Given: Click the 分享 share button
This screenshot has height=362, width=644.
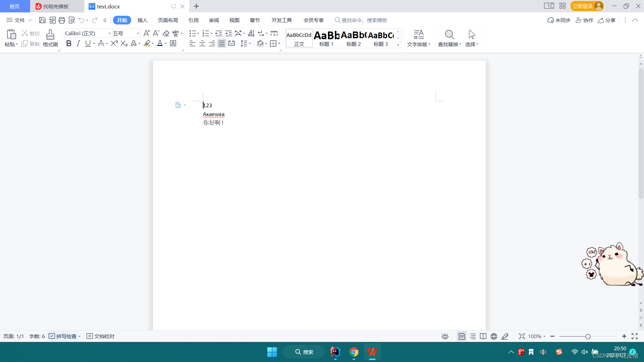Looking at the screenshot, I should 607,20.
